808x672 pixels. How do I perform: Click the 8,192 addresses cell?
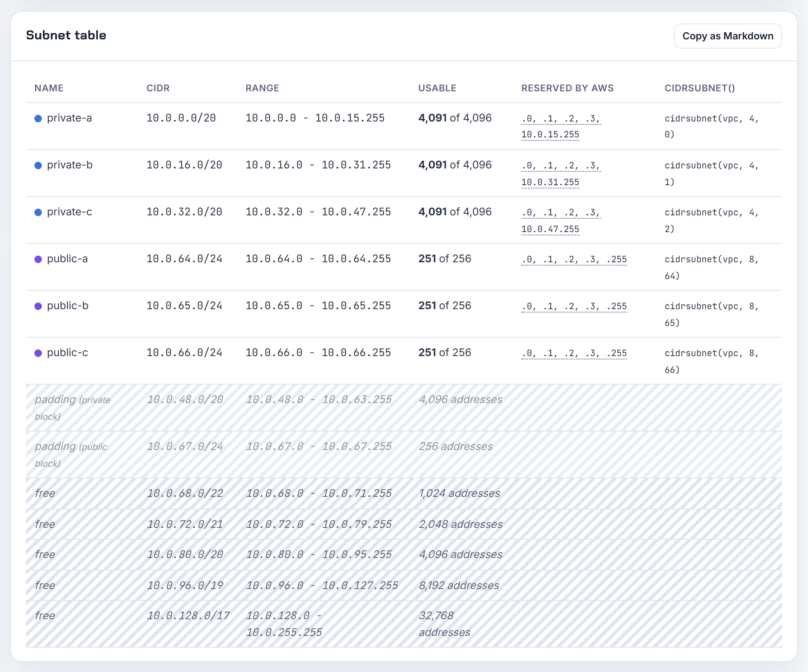point(459,586)
